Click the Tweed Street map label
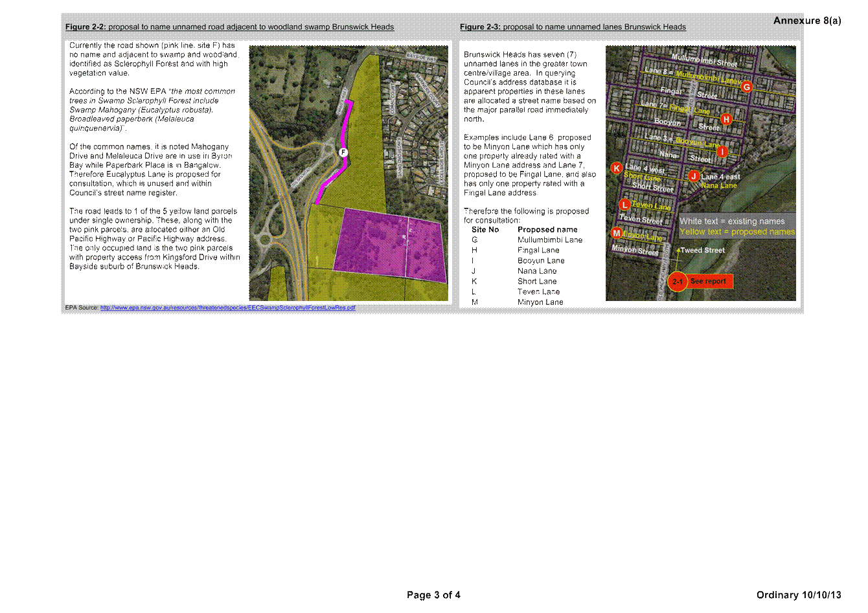868x613 pixels. click(702, 250)
